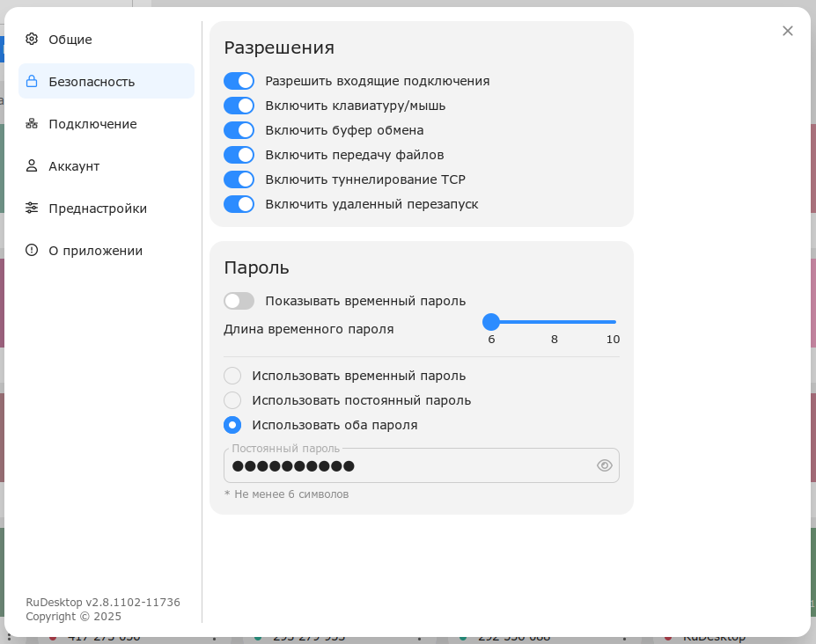Viewport: 816px width, 644px height.
Task: Open Преднастройки from the sidebar
Action: coord(96,208)
